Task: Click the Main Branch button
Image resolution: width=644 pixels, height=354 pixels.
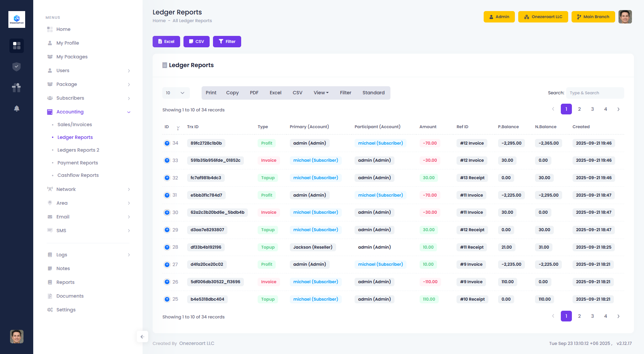Action: tap(593, 17)
